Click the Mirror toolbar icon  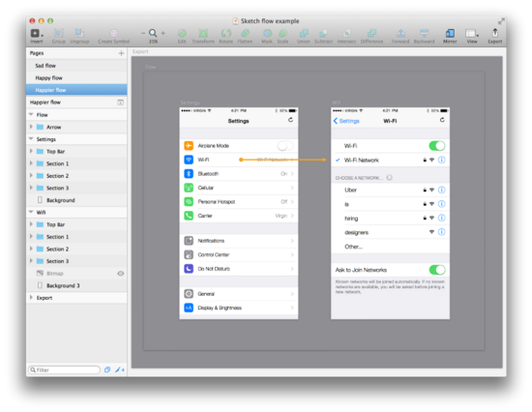pyautogui.click(x=450, y=33)
